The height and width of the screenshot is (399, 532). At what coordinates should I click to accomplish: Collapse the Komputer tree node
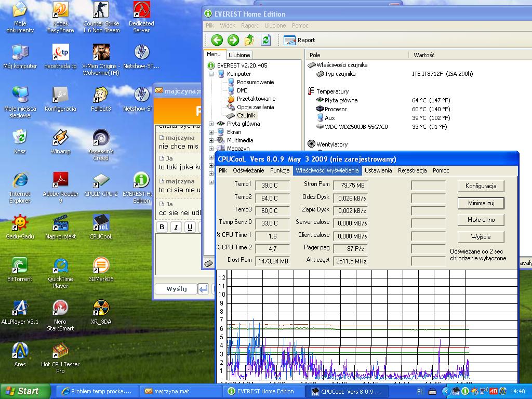[x=211, y=74]
